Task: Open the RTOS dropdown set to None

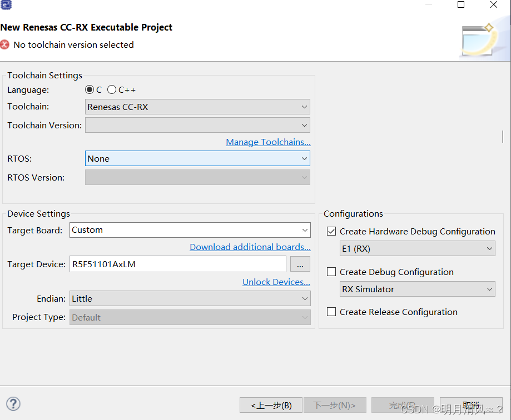Action: point(197,158)
